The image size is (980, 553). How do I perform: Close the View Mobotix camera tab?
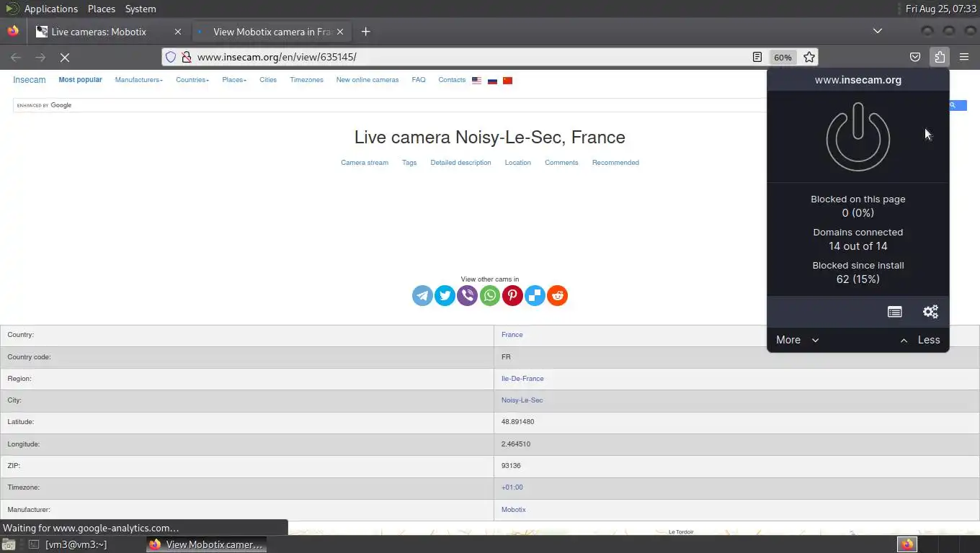click(340, 32)
